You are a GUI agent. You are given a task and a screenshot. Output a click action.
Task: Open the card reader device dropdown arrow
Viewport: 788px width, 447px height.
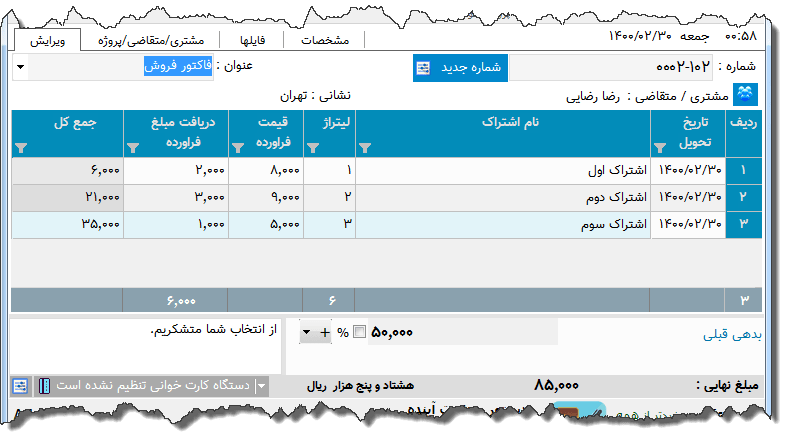262,386
